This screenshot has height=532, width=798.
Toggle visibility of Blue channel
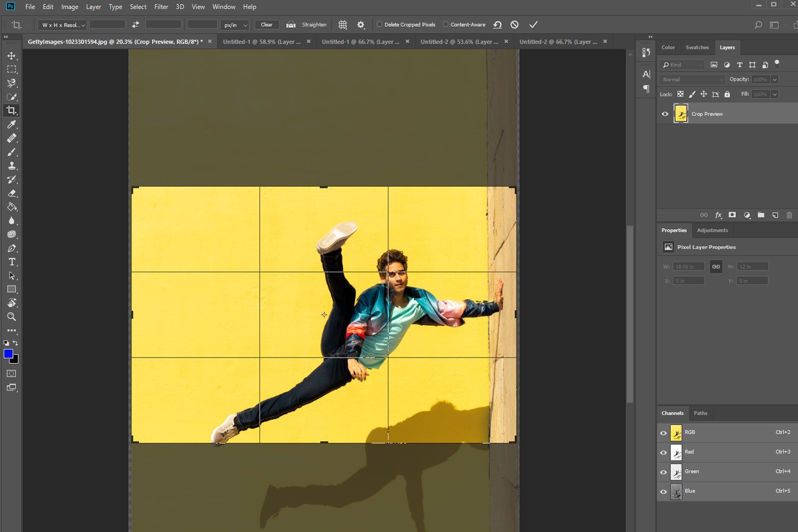(x=663, y=492)
